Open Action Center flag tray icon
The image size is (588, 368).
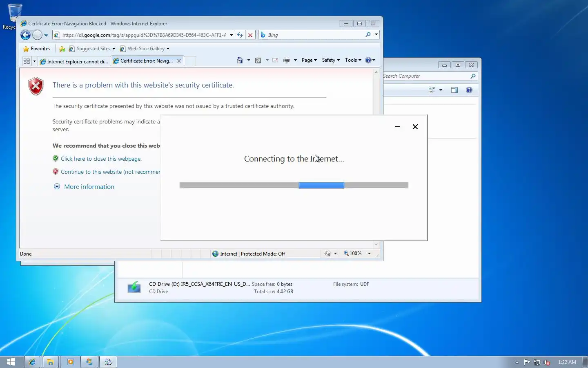point(527,362)
